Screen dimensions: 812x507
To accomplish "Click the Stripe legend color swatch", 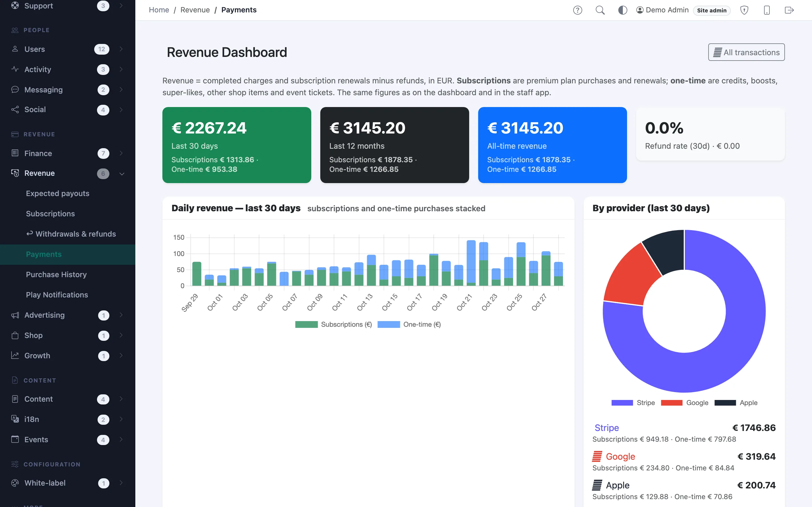I will (x=622, y=403).
